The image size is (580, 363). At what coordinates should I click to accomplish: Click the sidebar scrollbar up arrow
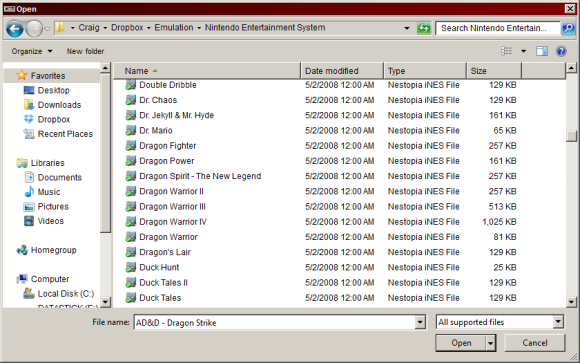tap(105, 68)
